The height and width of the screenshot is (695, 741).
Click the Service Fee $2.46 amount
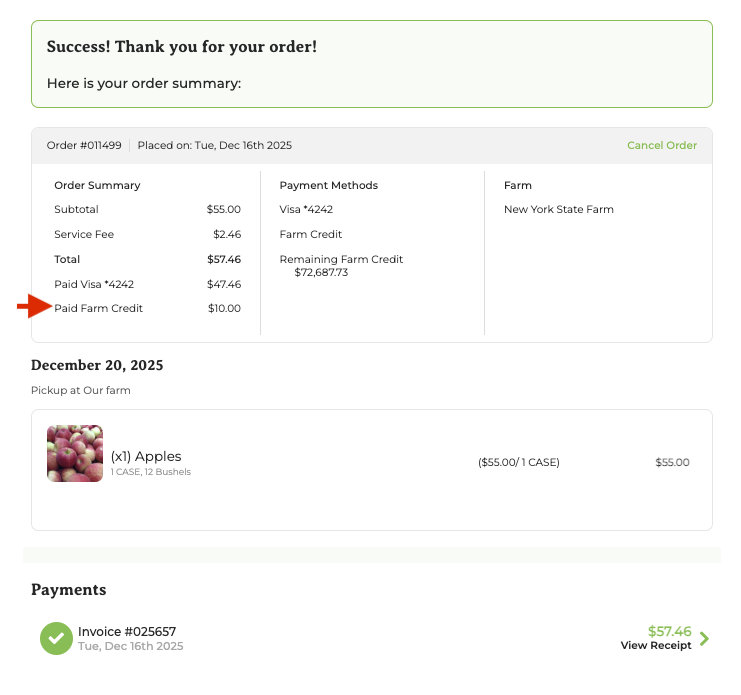click(226, 234)
